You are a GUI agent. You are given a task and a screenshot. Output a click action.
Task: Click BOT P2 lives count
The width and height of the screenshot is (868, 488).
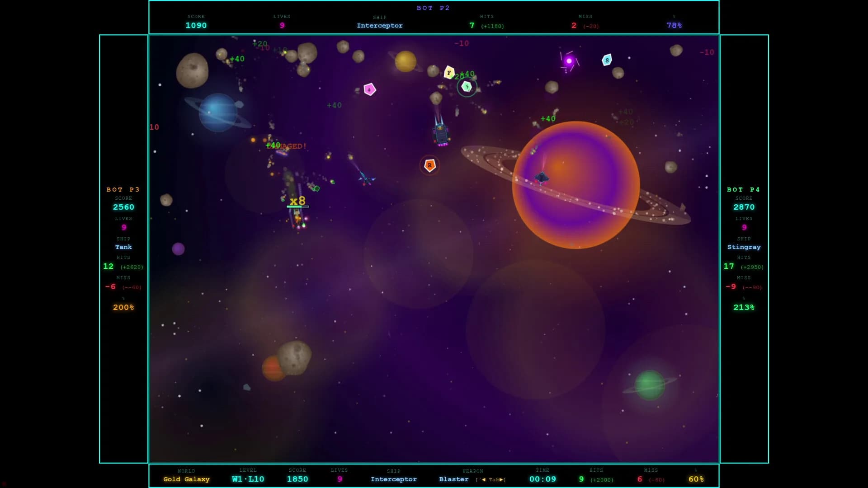pyautogui.click(x=282, y=25)
